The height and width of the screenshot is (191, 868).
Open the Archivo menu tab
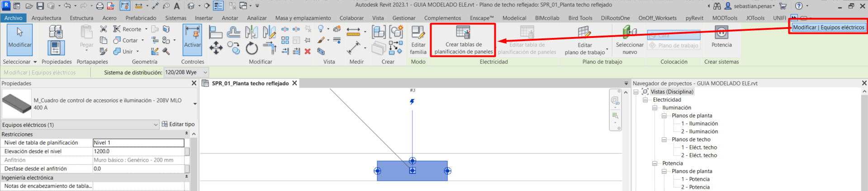14,18
